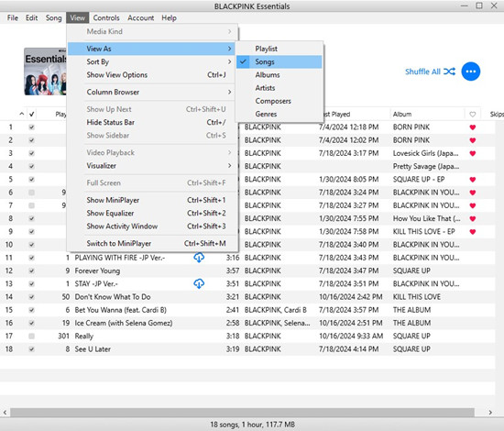The height and width of the screenshot is (431, 504).
Task: Select Show MiniPlayer
Action: pyautogui.click(x=152, y=200)
